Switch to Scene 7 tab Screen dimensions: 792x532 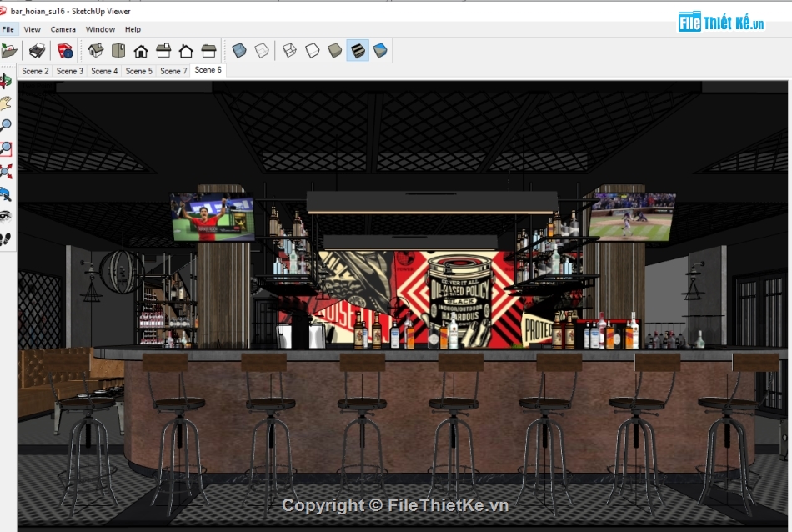pyautogui.click(x=173, y=71)
